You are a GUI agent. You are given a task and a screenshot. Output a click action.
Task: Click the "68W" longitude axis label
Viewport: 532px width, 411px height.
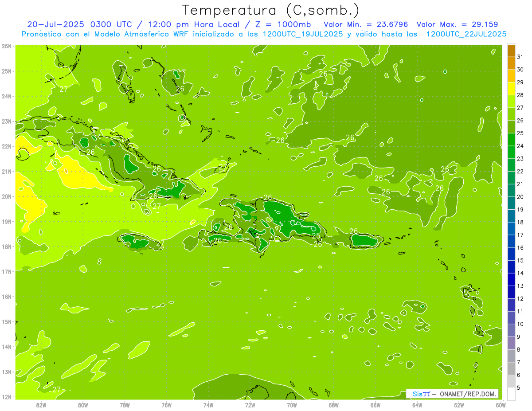click(x=334, y=404)
